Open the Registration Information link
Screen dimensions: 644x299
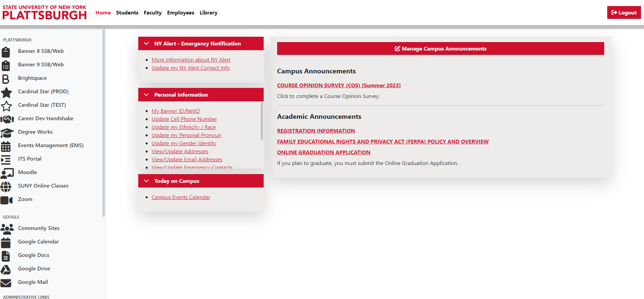point(316,131)
